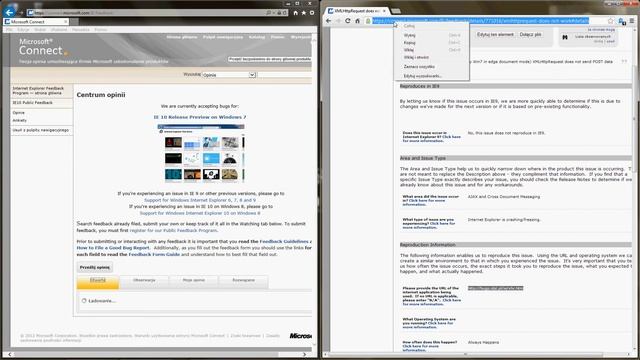Click 'Usuń z pulpitu nawigacyjnego' sidebar link

click(40, 130)
